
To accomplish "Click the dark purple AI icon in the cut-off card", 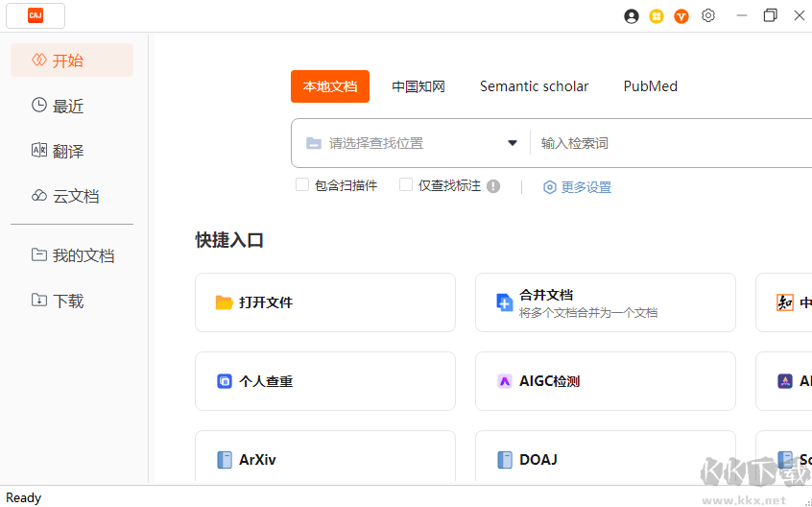I will pyautogui.click(x=785, y=381).
